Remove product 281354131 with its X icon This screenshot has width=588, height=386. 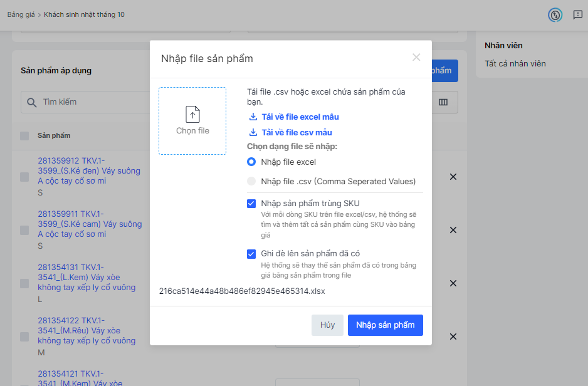(453, 283)
